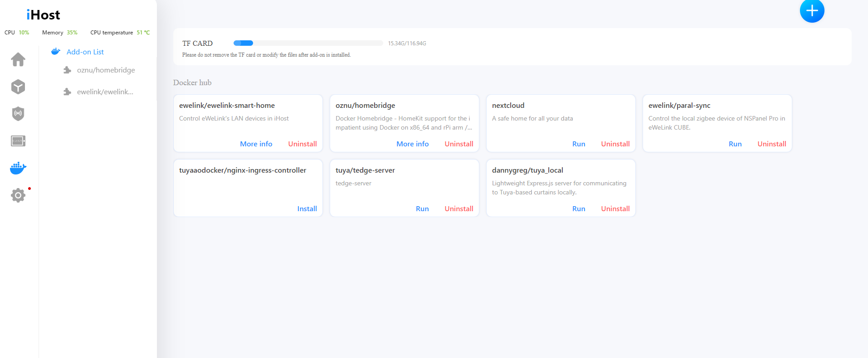Click the CPU temperature 51 °C readout
The image size is (868, 358).
[120, 33]
